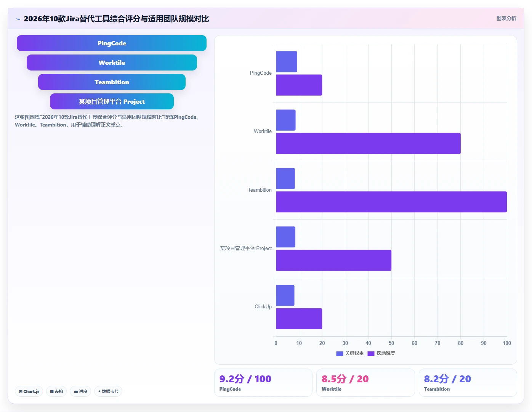Viewport: 532px width, 412px height.
Task: Click the small blue icon beside the title
Action: click(18, 19)
